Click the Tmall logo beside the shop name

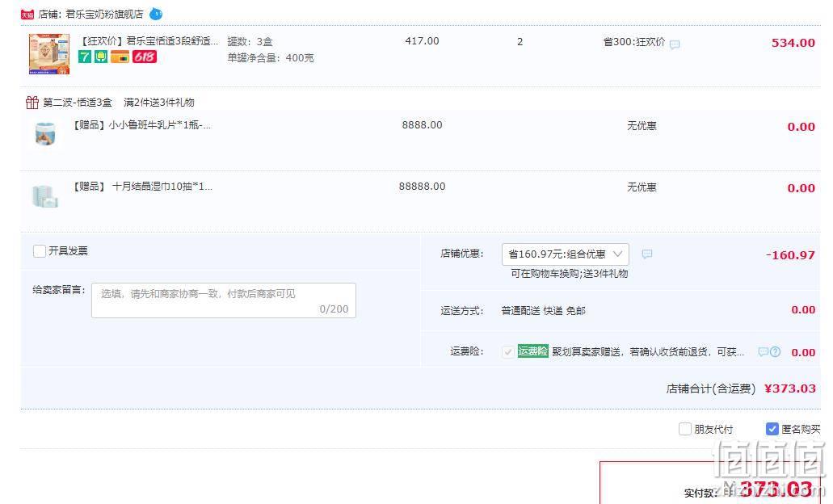[27, 15]
